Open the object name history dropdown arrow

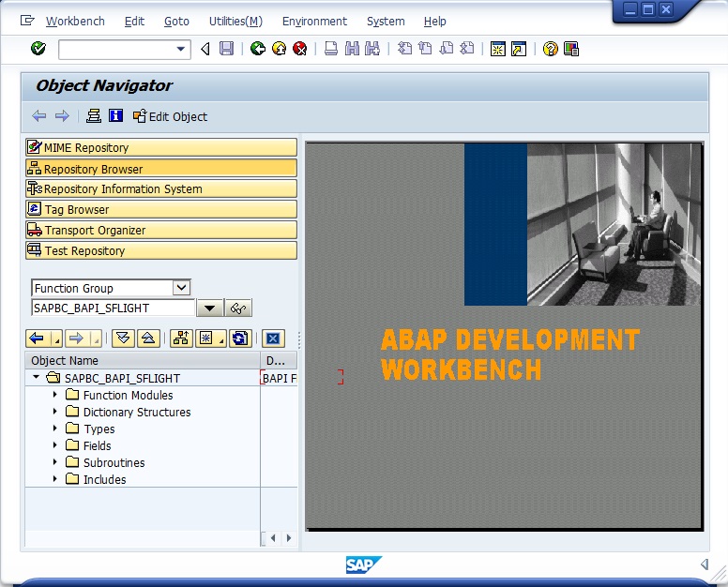pyautogui.click(x=209, y=309)
